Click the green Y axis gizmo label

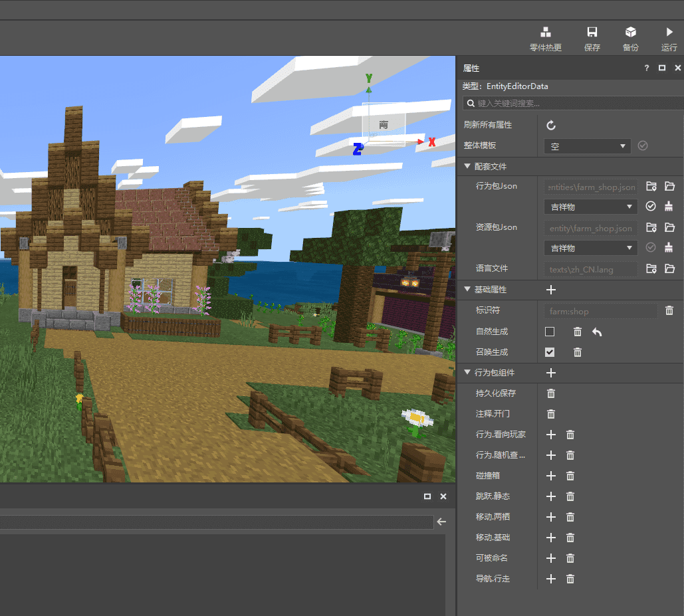pos(369,78)
